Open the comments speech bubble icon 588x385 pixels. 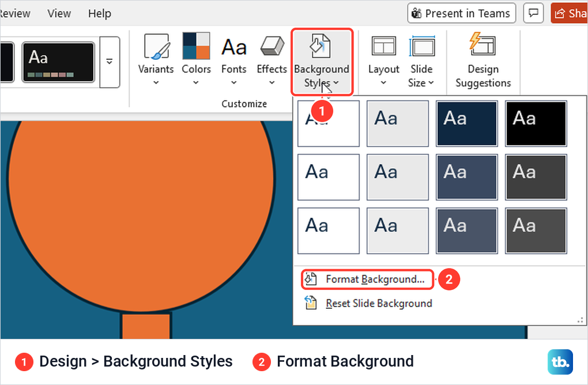tap(533, 13)
